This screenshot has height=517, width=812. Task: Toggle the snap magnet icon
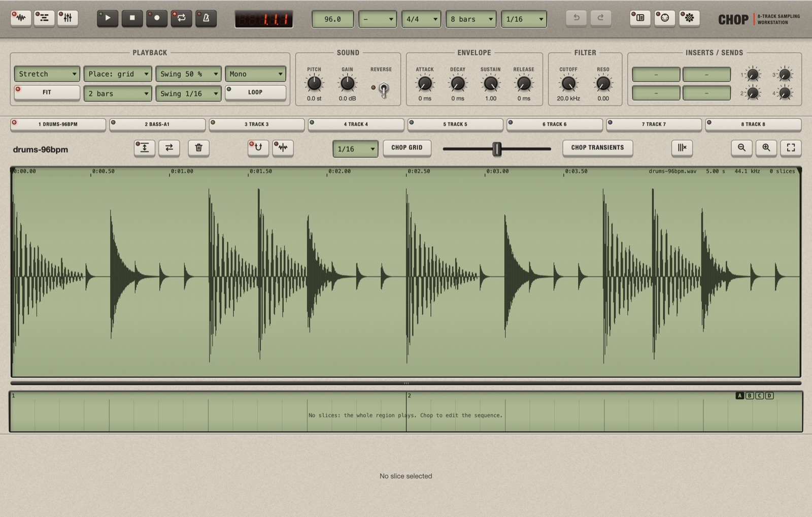coord(258,148)
